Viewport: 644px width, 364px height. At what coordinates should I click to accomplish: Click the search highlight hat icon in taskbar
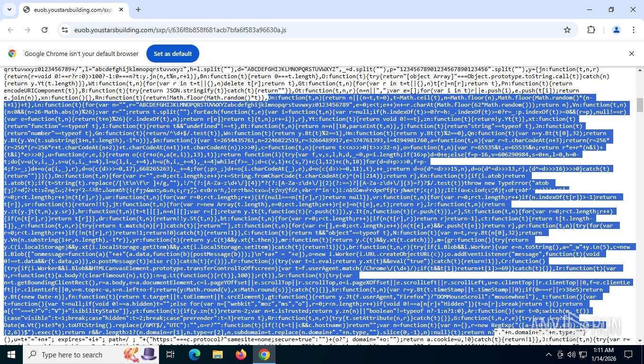point(141,354)
